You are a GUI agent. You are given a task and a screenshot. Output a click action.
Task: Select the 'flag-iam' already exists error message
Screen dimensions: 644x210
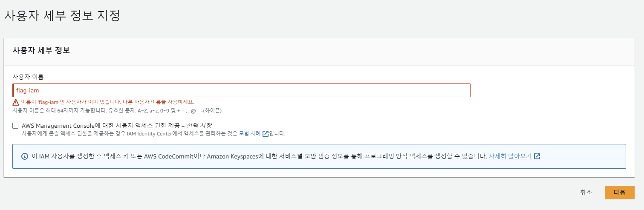point(108,102)
